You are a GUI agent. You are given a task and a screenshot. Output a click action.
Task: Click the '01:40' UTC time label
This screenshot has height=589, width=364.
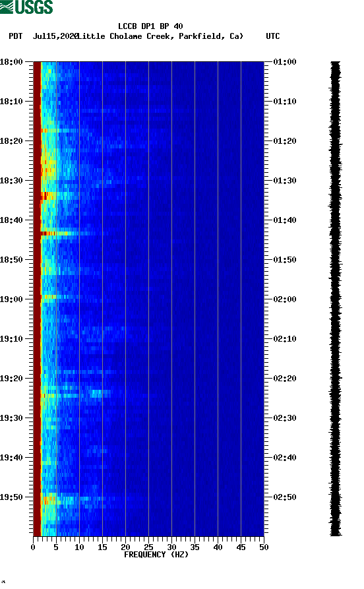(285, 220)
